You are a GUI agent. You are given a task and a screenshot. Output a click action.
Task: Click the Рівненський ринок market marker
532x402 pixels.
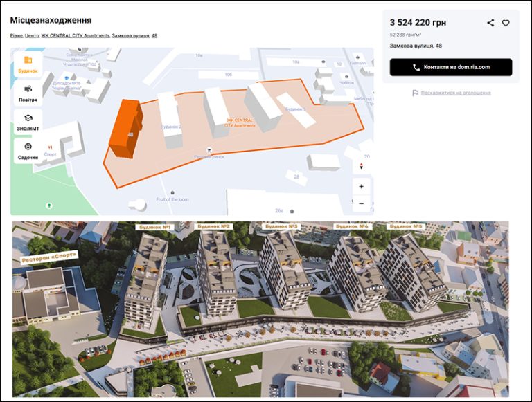click(209, 150)
